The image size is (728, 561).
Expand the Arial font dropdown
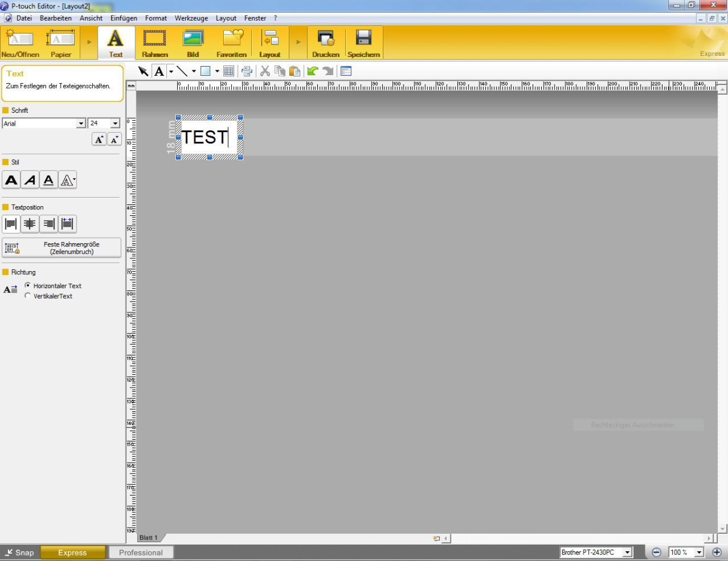click(x=81, y=124)
